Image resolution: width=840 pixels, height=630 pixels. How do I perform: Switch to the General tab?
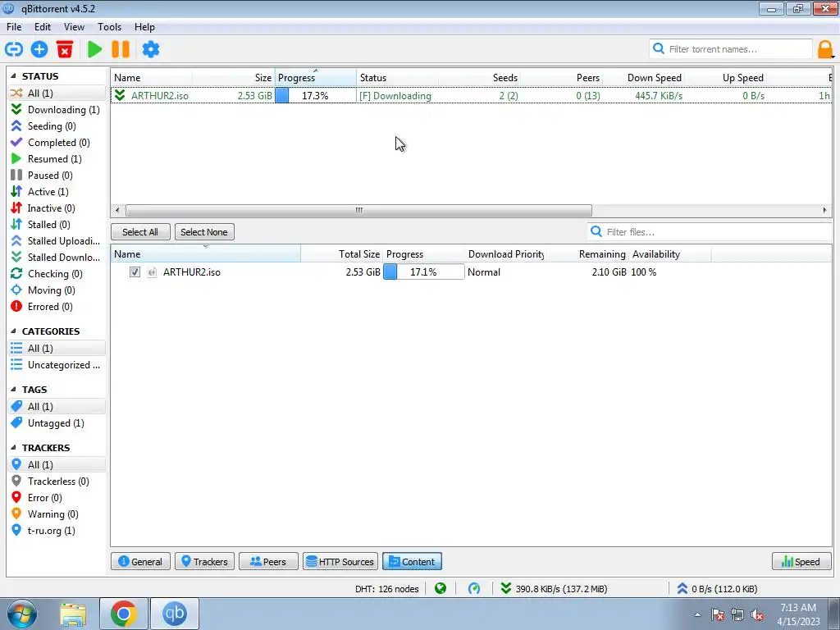[140, 561]
